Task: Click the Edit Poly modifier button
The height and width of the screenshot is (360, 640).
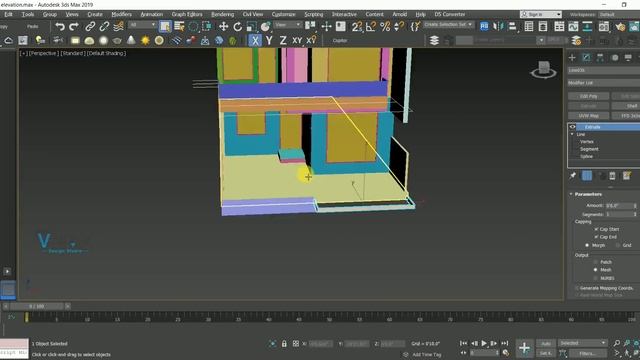Action: [589, 96]
